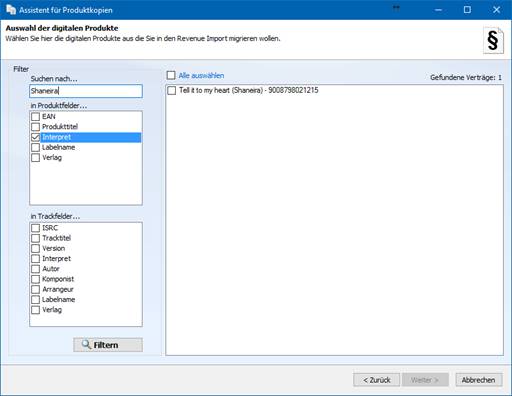
Task: Uncheck Interpret in Produktfelder
Action: [x=35, y=137]
